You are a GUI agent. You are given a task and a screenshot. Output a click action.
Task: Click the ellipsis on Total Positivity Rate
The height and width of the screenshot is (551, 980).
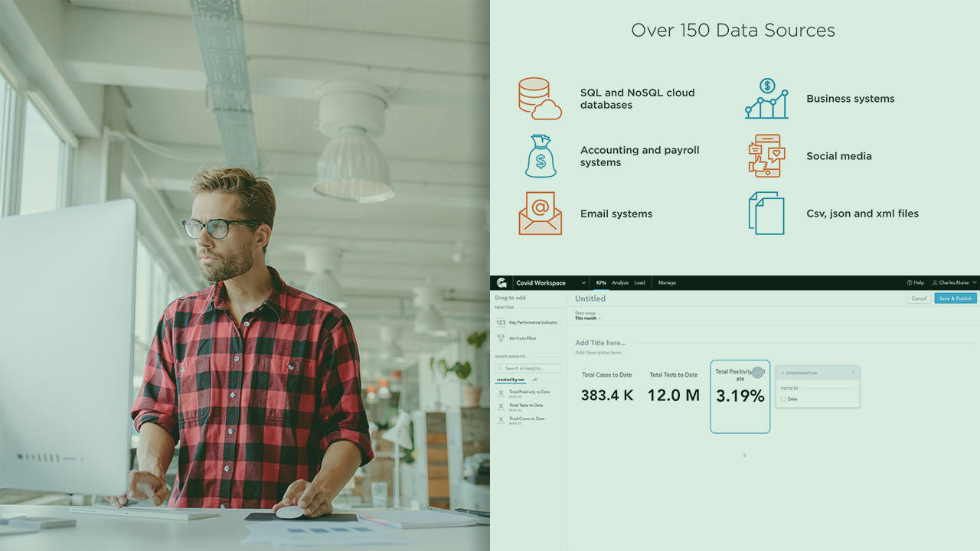tap(758, 373)
